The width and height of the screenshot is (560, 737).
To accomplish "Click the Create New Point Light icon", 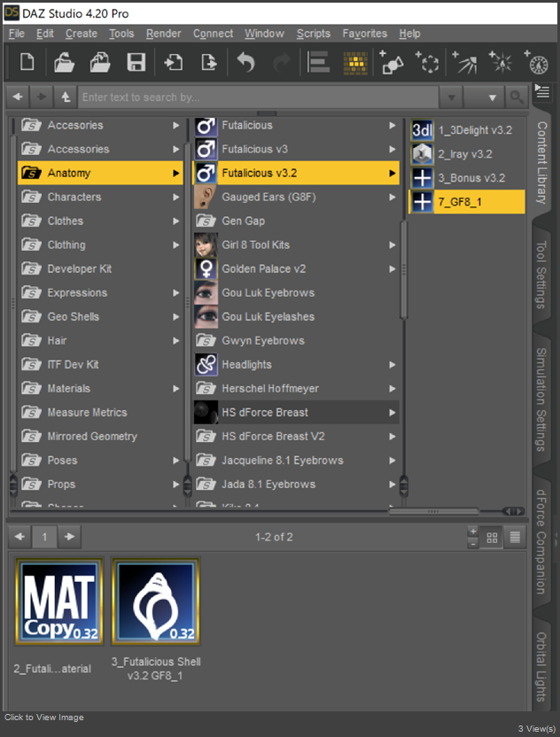I will [x=501, y=62].
